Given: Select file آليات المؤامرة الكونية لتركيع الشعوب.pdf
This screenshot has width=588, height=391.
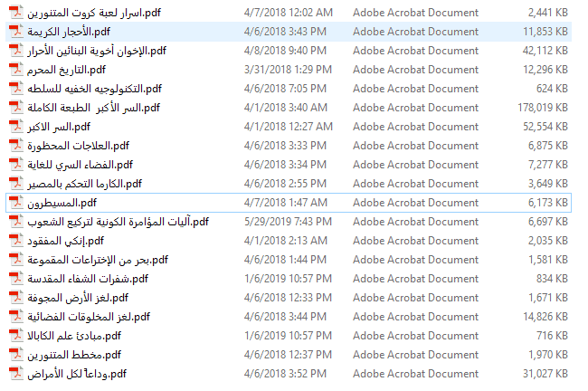Looking at the screenshot, I should coord(119,222).
